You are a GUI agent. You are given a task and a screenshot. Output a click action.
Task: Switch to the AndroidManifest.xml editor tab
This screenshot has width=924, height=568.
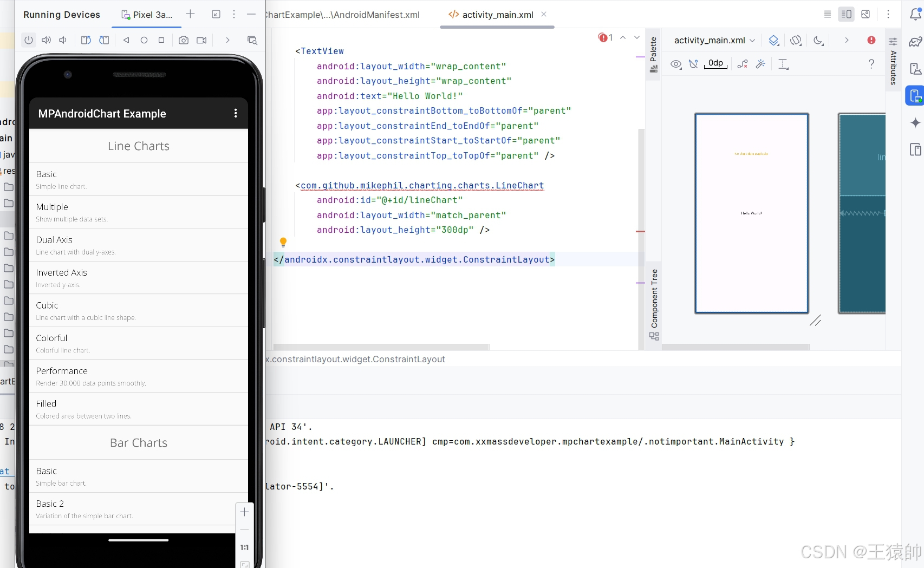click(x=343, y=15)
